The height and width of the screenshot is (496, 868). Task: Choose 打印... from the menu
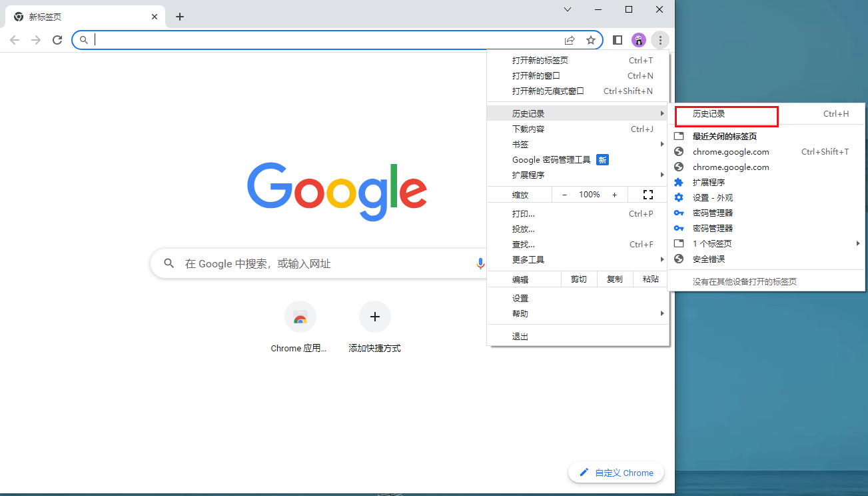578,213
